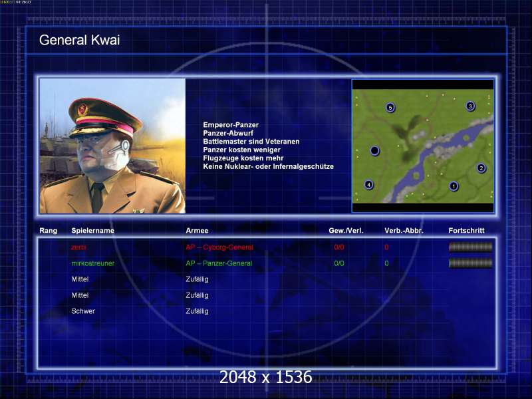Click start position marker 3 on minimap

[x=470, y=106]
